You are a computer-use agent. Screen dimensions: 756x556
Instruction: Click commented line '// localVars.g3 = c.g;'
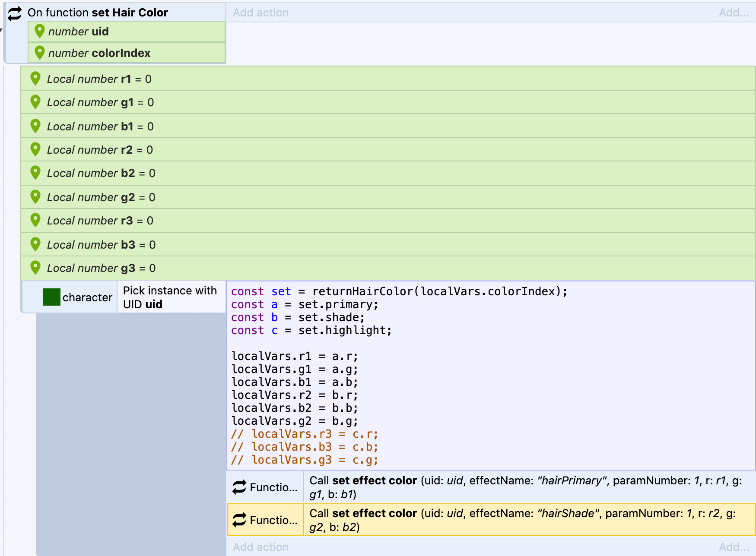(x=305, y=460)
